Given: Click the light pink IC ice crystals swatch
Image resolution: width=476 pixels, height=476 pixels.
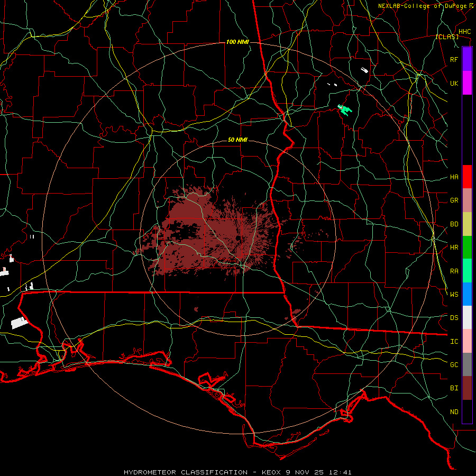Looking at the screenshot, I should click(x=467, y=341).
